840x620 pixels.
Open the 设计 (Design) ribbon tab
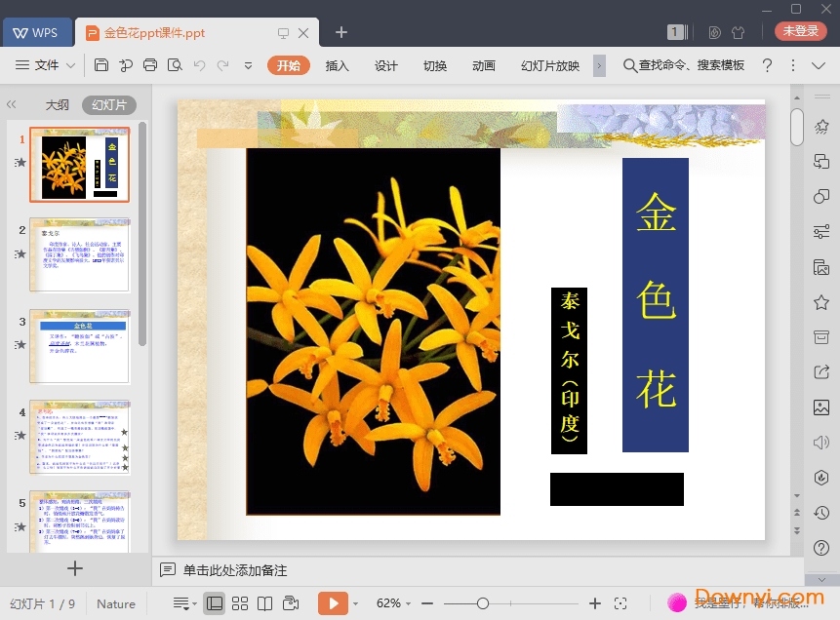tap(385, 65)
